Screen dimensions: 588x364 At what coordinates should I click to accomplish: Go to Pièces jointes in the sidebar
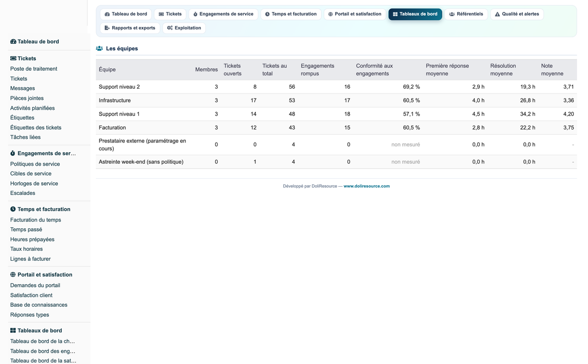pos(27,98)
